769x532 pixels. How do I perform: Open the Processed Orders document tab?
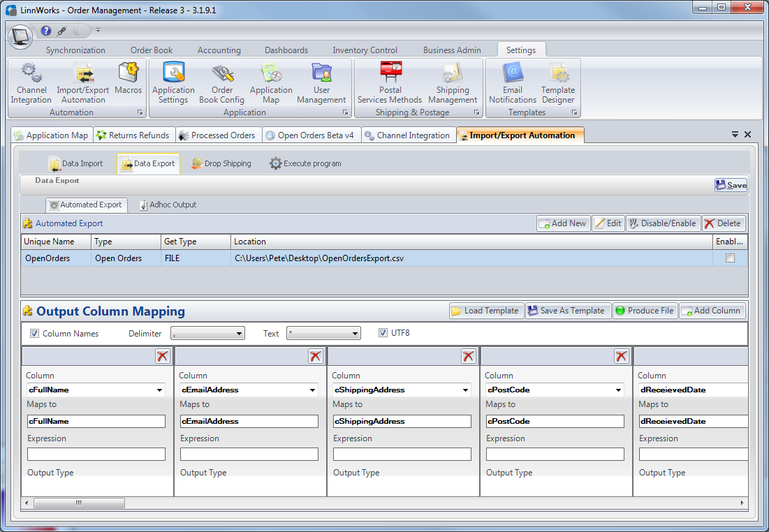(x=217, y=135)
